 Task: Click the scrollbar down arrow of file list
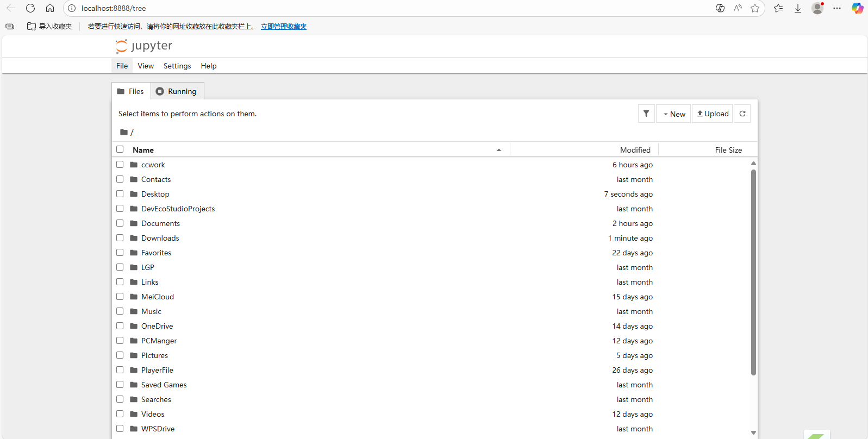coord(753,433)
